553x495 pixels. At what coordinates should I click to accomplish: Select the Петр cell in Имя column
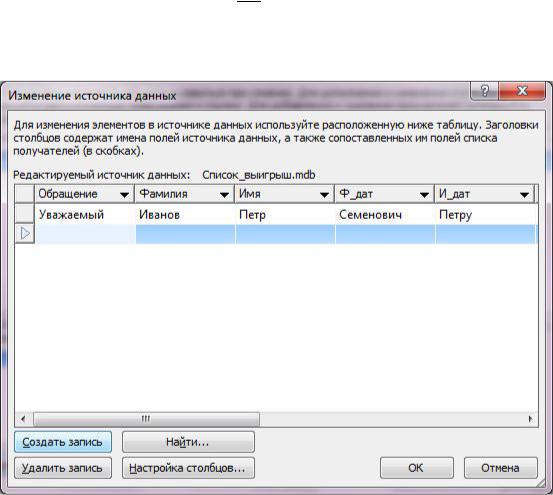point(285,214)
